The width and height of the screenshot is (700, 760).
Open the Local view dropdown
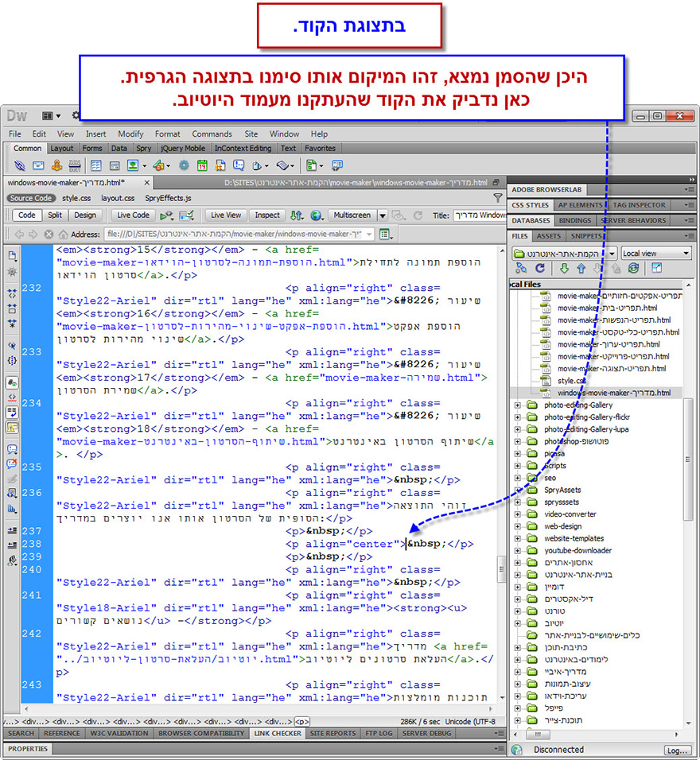(655, 253)
